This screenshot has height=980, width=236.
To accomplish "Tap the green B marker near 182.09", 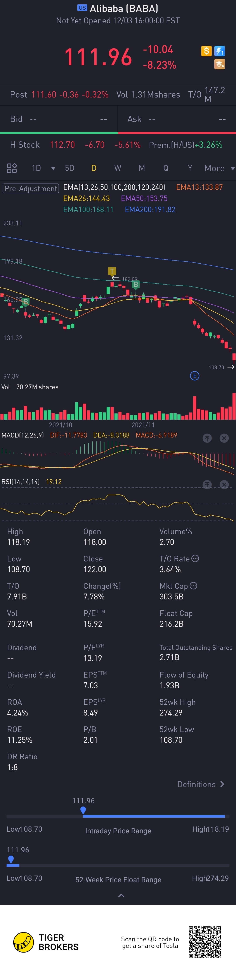I will click(x=135, y=285).
